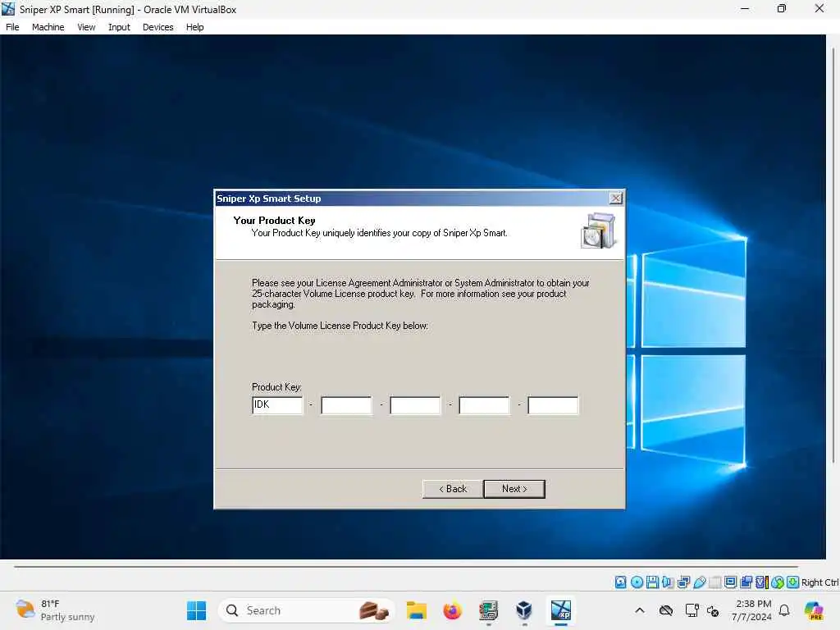Screen dimensions: 840x630
Task: Click the CPU virtualization indicator icon
Action: [762, 582]
